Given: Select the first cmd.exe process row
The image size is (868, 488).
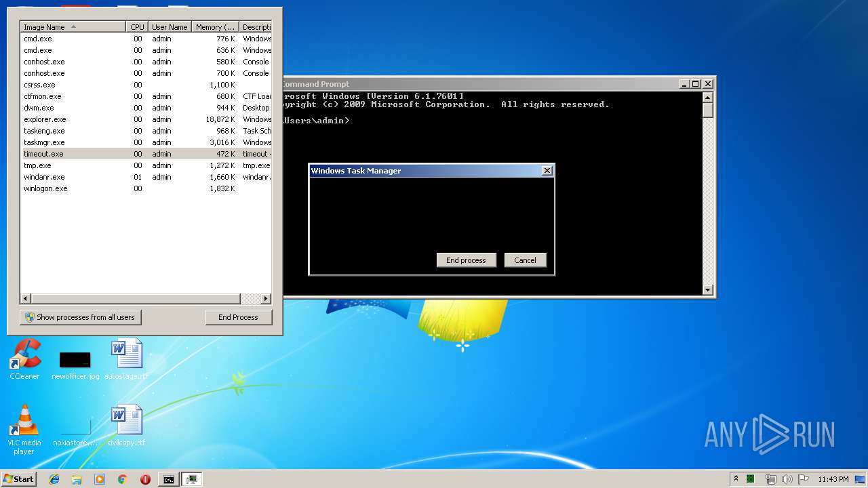Looking at the screenshot, I should pyautogui.click(x=146, y=39).
